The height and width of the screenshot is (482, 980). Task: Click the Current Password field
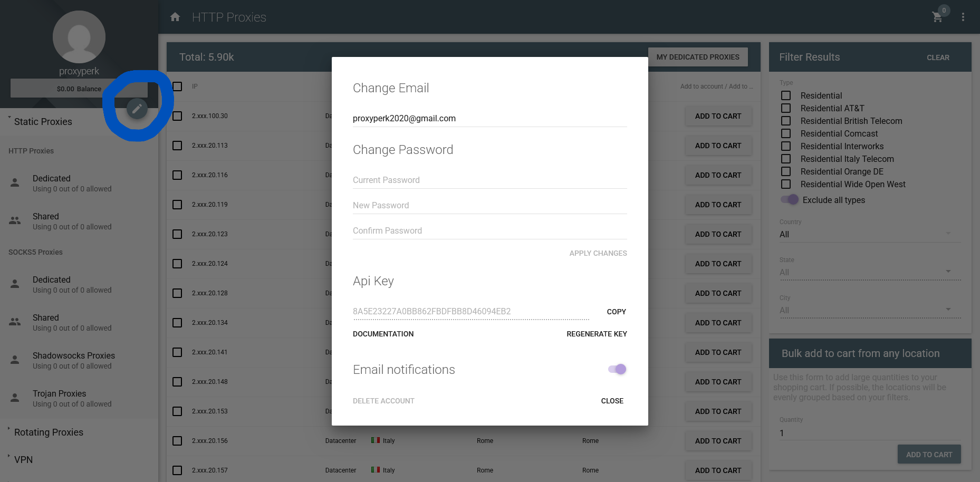tap(489, 180)
